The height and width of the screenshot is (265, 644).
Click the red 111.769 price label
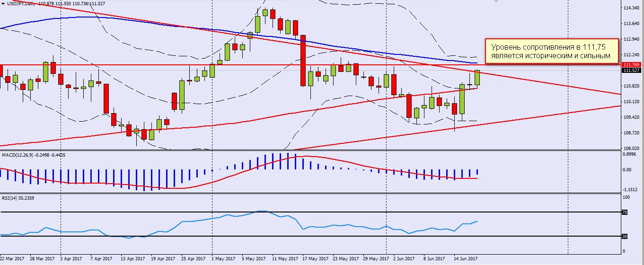[x=632, y=64]
